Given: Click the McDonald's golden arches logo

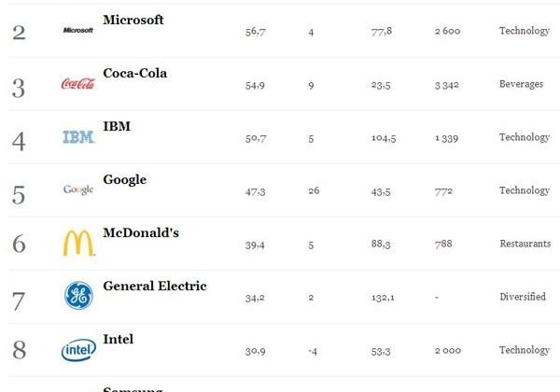Looking at the screenshot, I should [x=79, y=243].
